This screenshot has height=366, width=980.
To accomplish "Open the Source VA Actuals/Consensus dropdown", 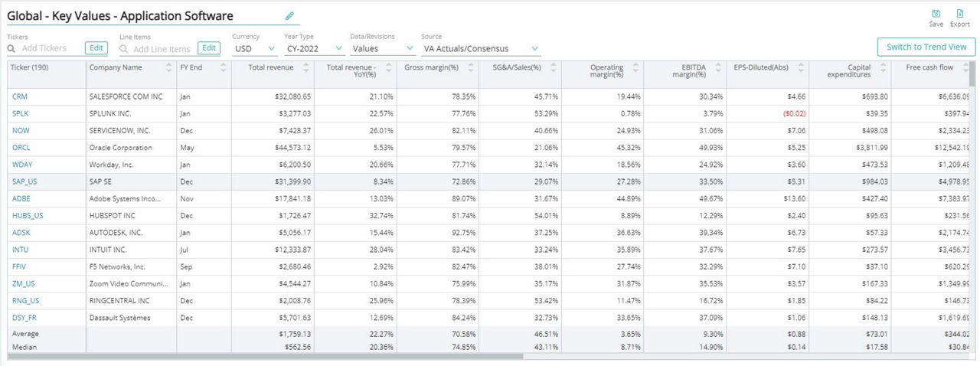I will pos(481,48).
